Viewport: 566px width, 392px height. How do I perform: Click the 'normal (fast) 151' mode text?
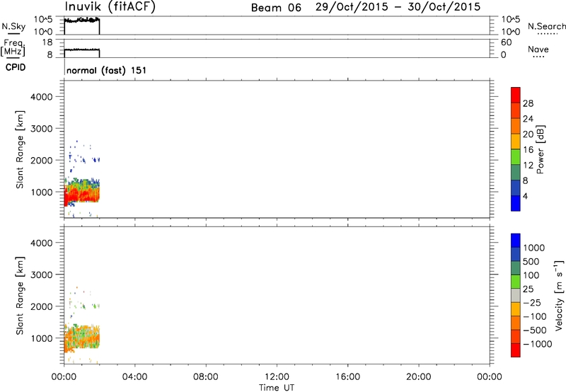[107, 70]
